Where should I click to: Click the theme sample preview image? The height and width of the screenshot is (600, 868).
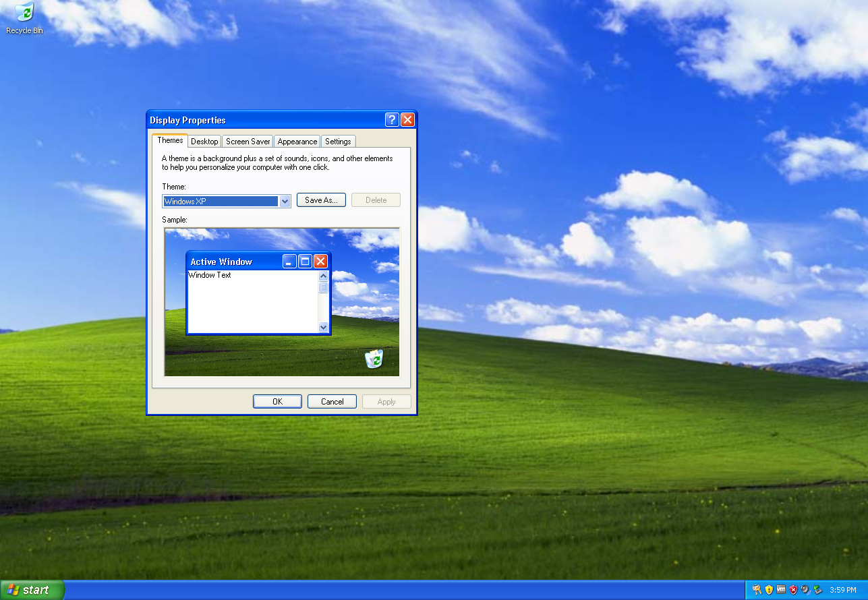point(282,302)
